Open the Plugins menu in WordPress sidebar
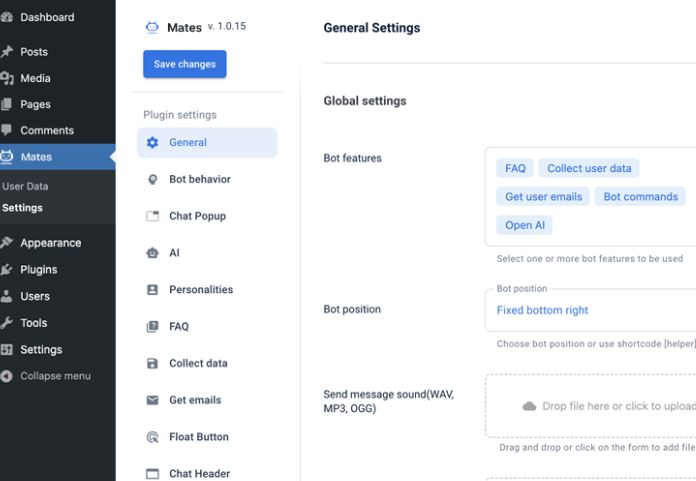This screenshot has height=481, width=696. coord(39,269)
